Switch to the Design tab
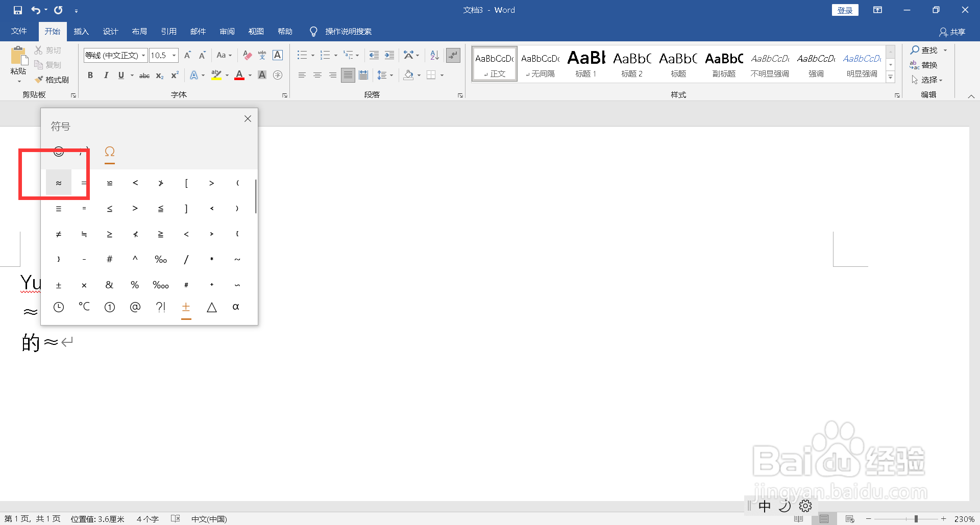 (110, 32)
